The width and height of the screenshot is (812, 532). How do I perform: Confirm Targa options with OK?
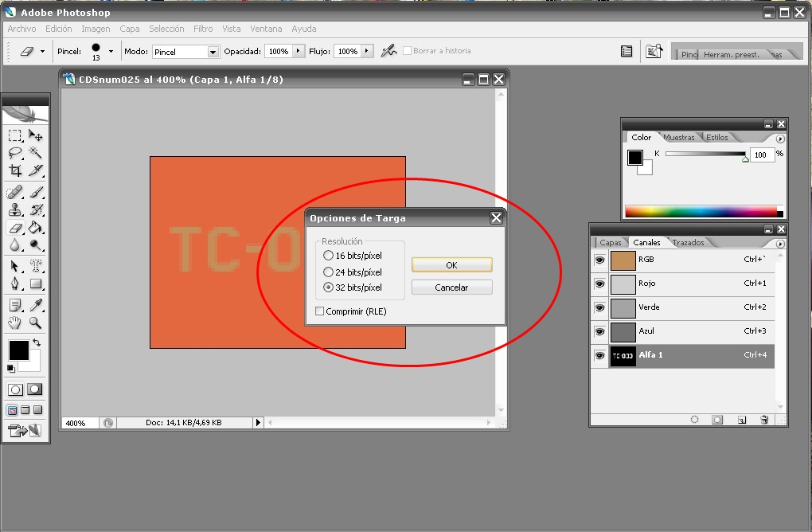[451, 264]
